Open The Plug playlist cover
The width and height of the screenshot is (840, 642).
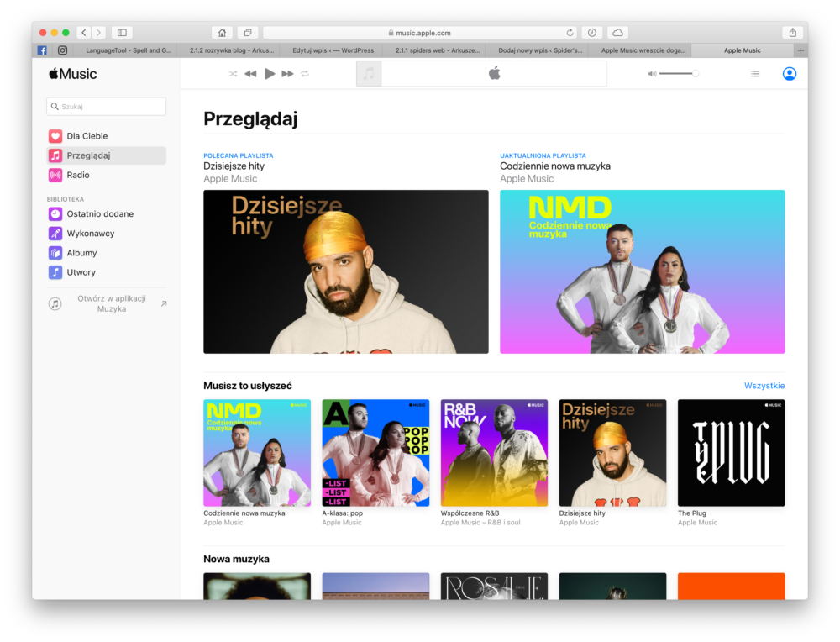732,453
